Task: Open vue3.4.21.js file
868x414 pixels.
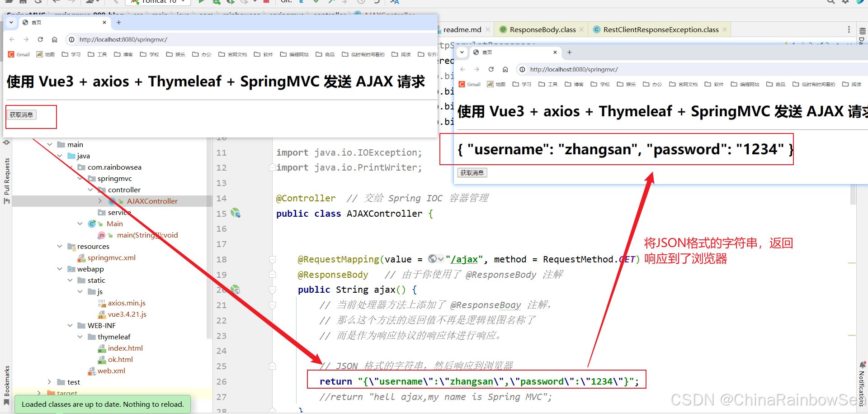Action: 127,314
